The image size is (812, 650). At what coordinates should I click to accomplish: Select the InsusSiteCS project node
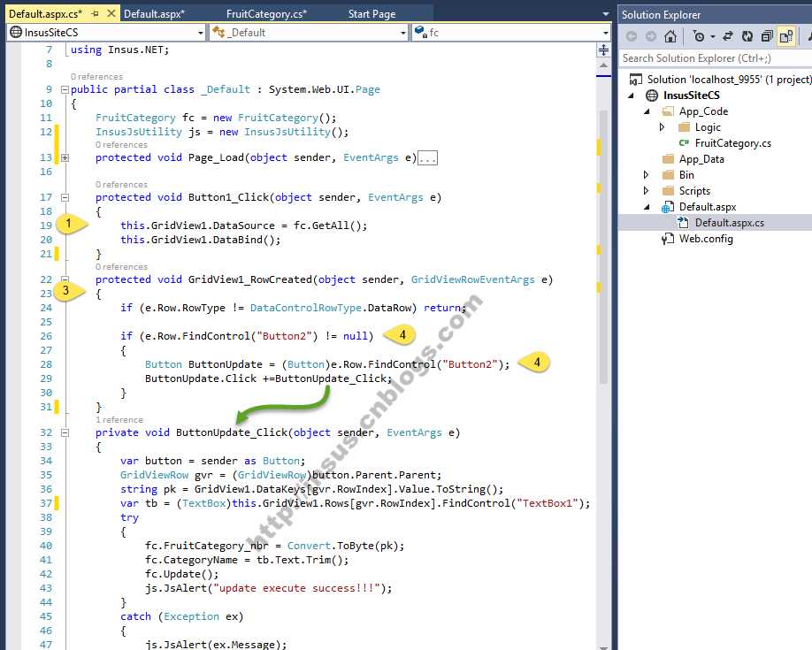point(691,96)
